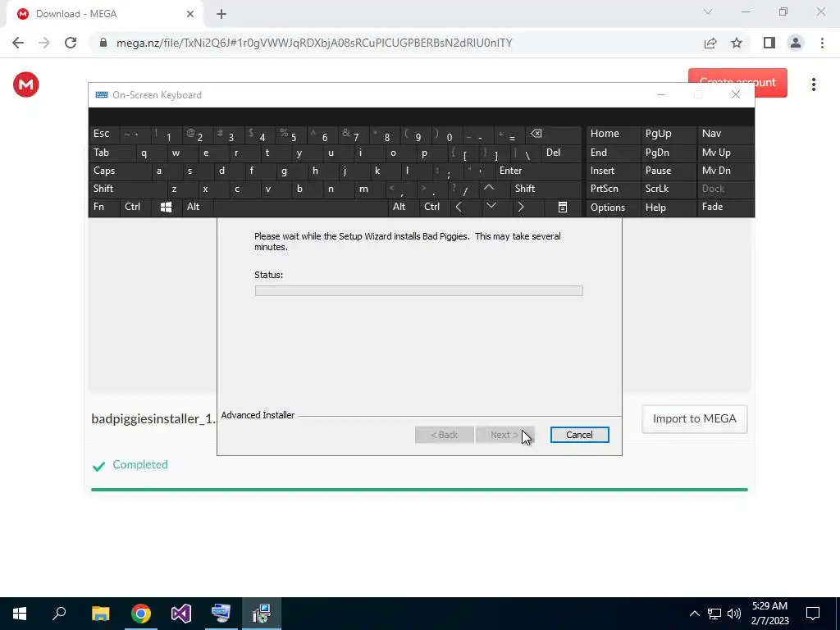Open the Chrome three-dot menu

coord(822,43)
